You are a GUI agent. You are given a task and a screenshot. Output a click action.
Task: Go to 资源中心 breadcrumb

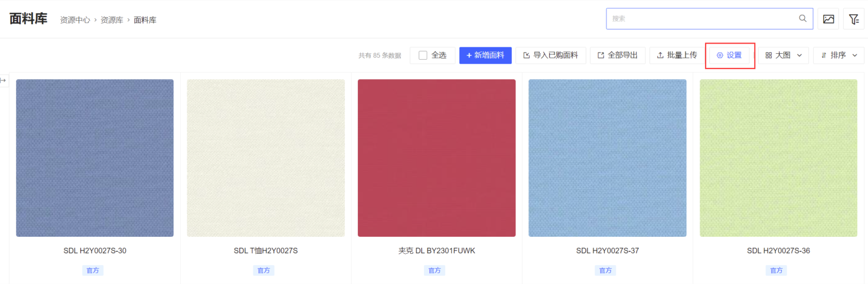tap(75, 20)
